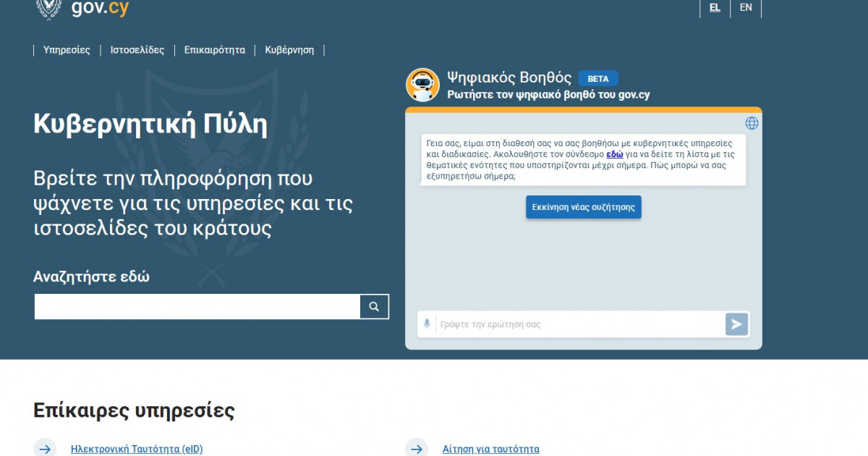868x456 pixels.
Task: Click the microphone icon in chat input
Action: tap(427, 324)
